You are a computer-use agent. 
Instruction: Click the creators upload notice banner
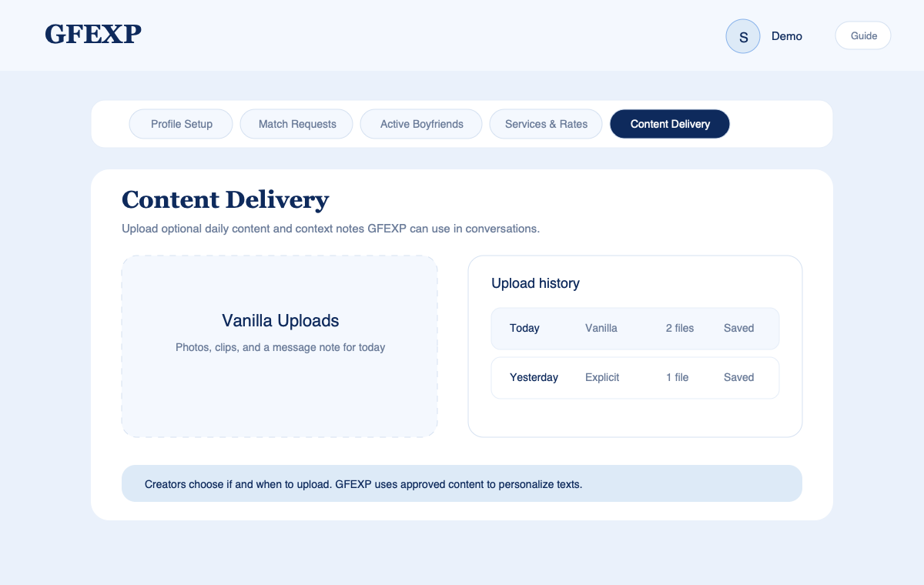462,483
